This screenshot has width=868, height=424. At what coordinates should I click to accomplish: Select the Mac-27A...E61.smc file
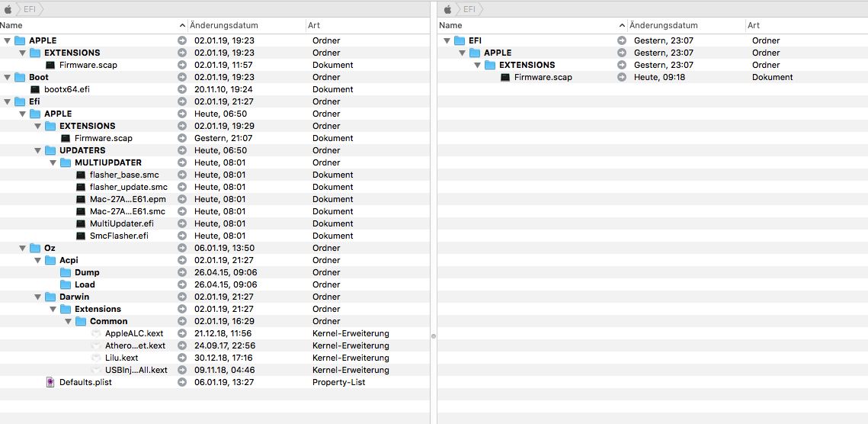[x=127, y=211]
